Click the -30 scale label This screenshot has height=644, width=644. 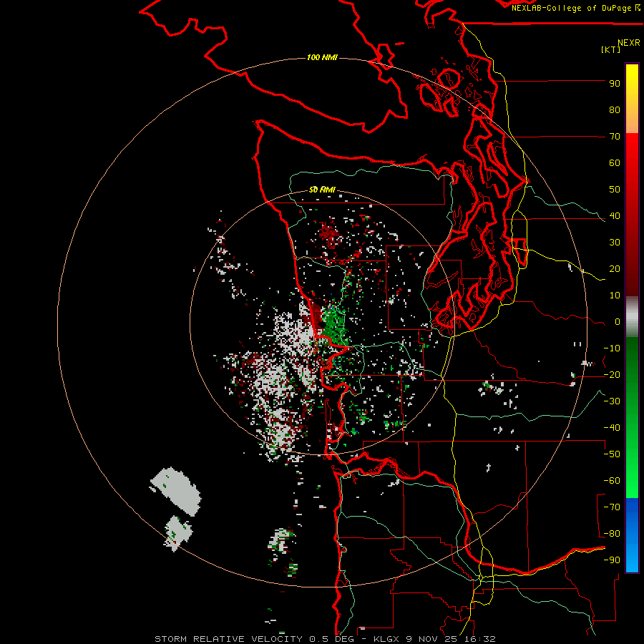[612, 401]
